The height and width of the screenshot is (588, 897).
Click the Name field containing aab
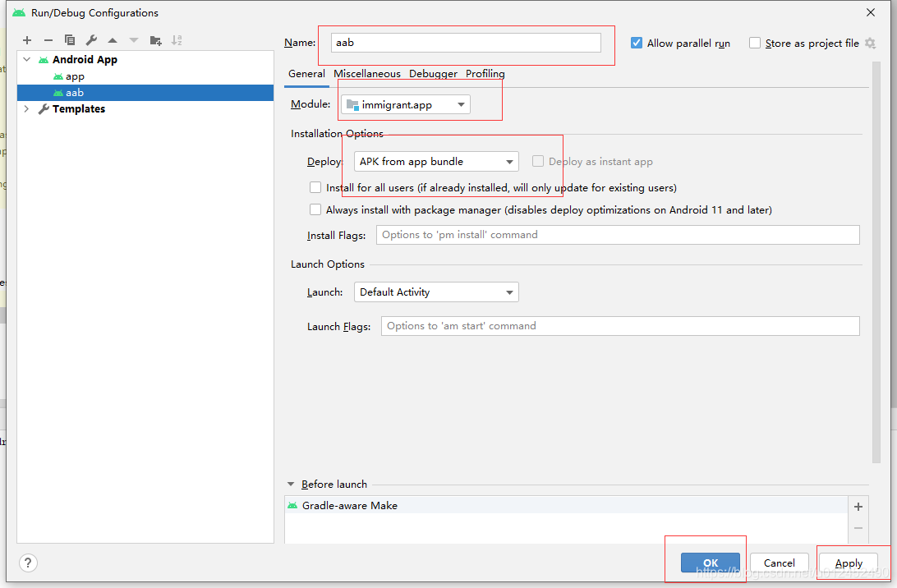click(x=466, y=43)
